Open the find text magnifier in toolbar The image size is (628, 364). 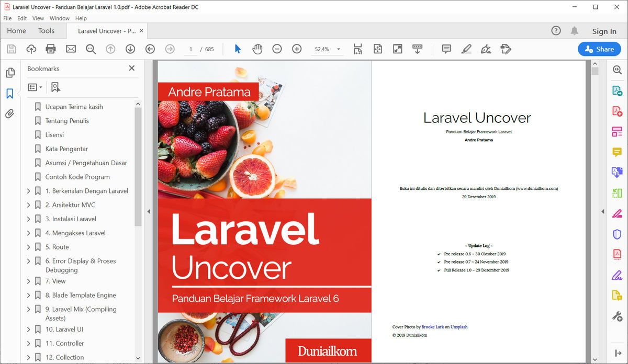[x=91, y=49]
